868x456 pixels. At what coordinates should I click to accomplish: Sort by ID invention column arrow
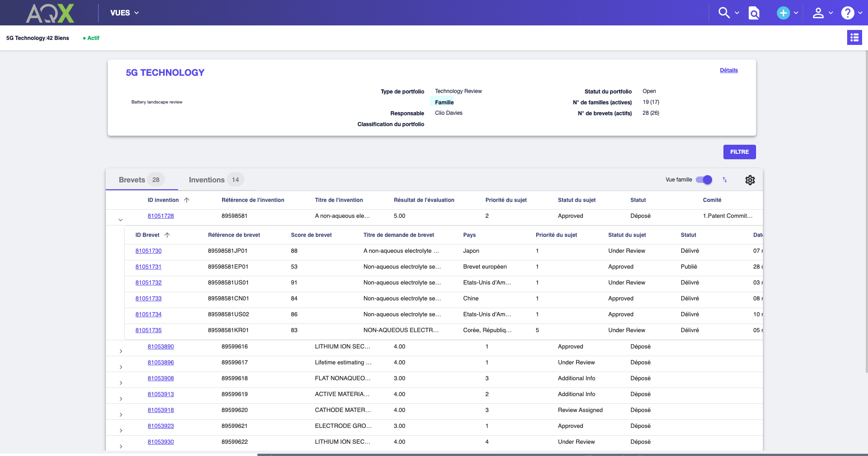click(187, 200)
